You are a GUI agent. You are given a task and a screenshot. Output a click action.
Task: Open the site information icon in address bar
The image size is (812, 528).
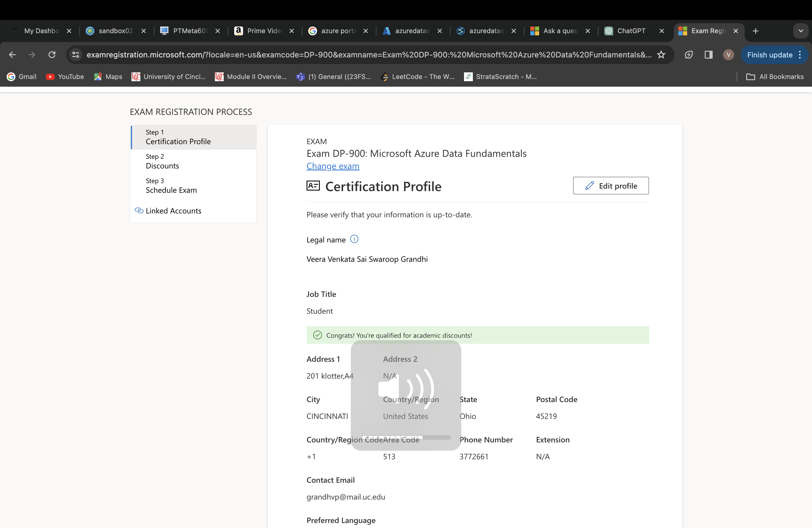pos(76,55)
